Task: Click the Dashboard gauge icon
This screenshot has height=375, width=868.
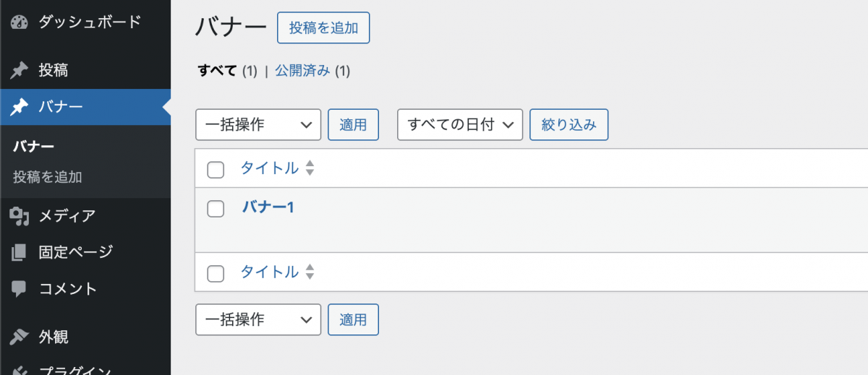Action: click(x=20, y=22)
